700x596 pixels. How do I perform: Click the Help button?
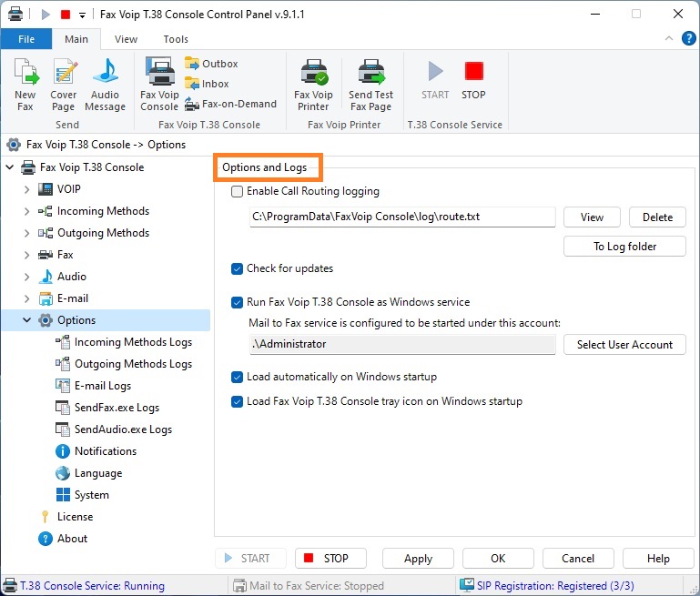tap(658, 559)
